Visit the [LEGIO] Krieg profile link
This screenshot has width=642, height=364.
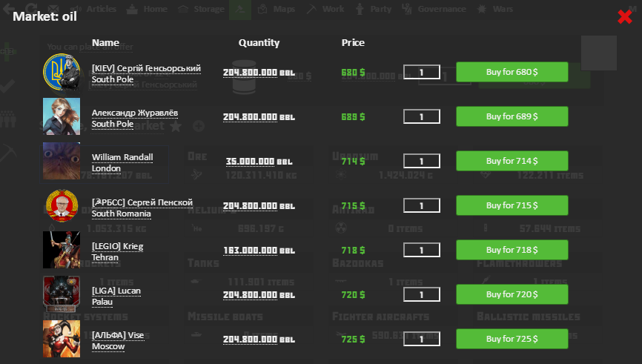[x=117, y=246]
